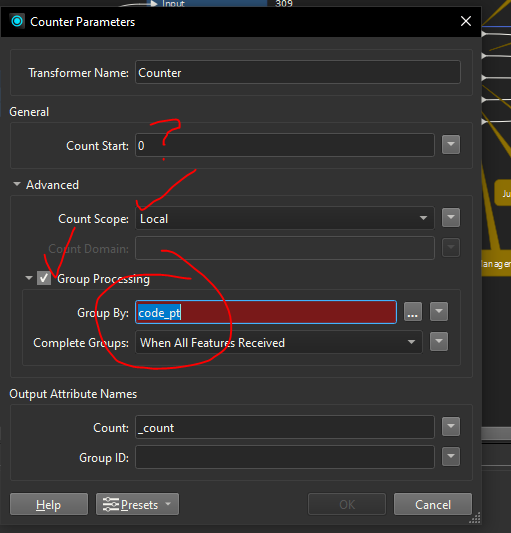Collapse the Group Processing section triangle
This screenshot has height=533, width=511.
coord(29,278)
